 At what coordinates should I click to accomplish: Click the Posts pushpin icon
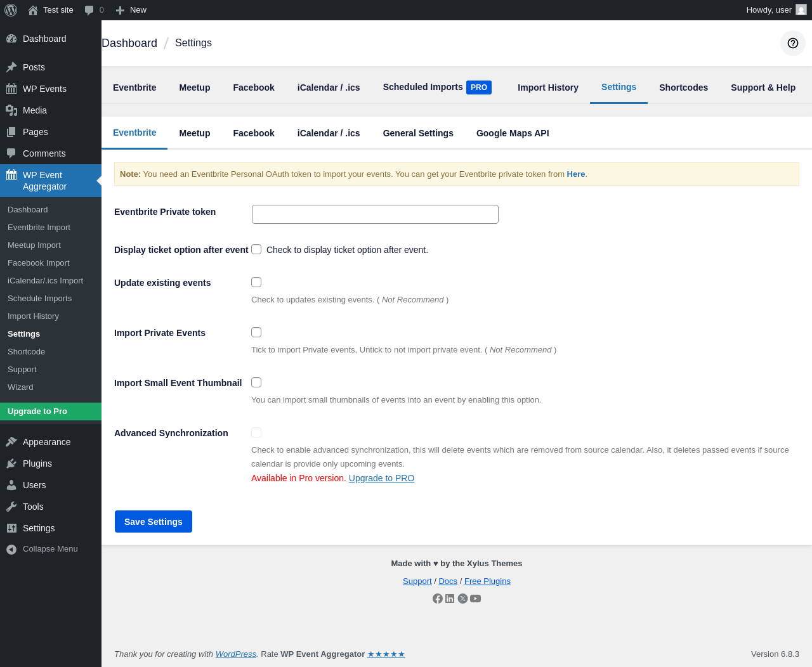pyautogui.click(x=11, y=67)
